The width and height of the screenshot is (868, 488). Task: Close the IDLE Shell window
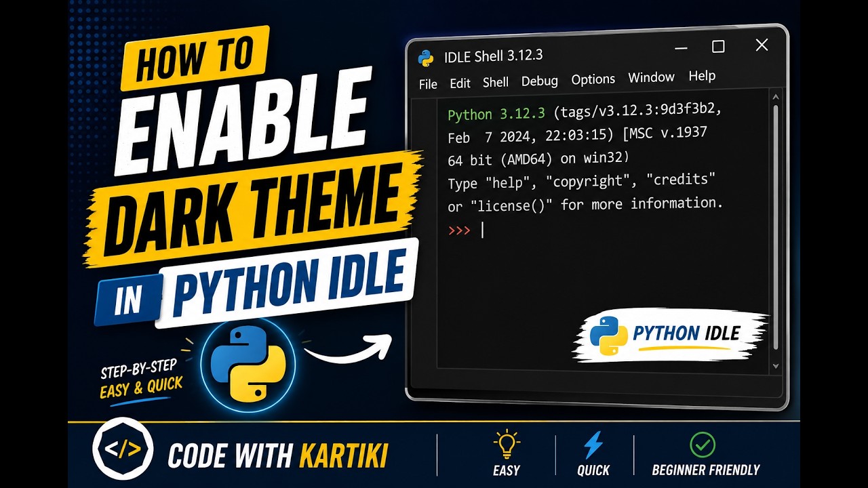pyautogui.click(x=762, y=45)
